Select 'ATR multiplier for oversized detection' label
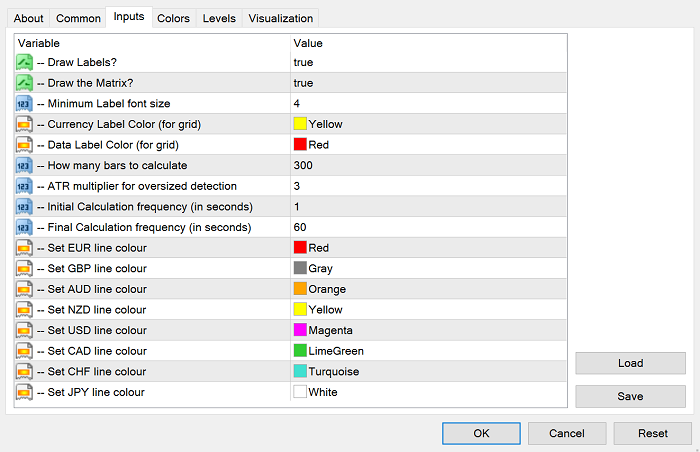The image size is (700, 452). click(x=142, y=186)
